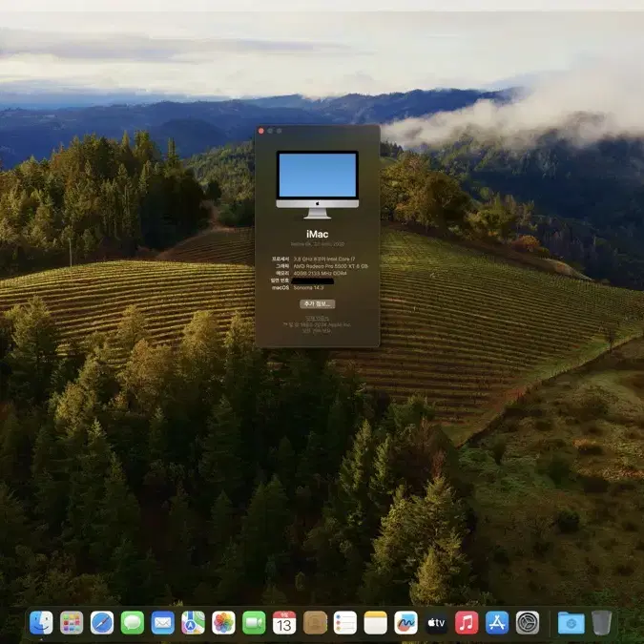Open the Contacts app

315,623
